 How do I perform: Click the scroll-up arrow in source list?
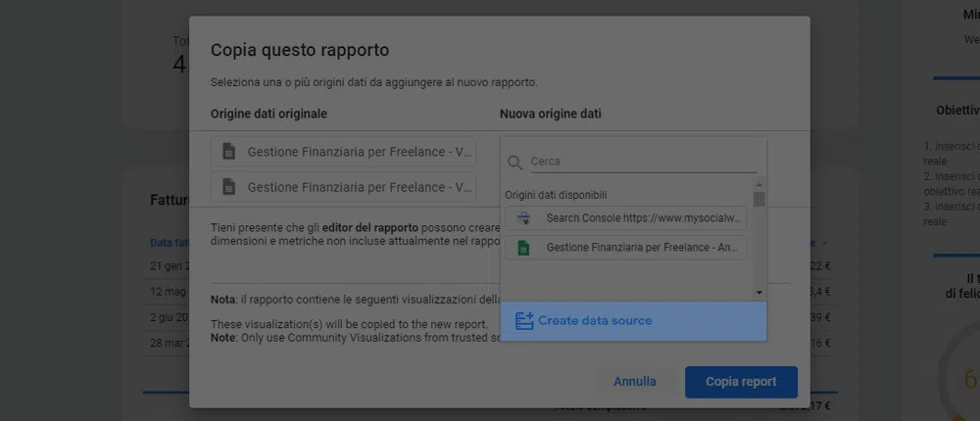(759, 184)
